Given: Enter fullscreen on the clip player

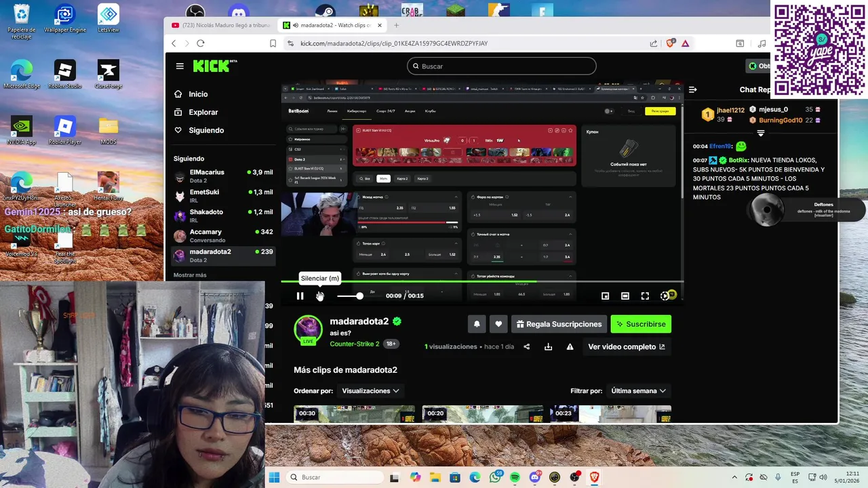Looking at the screenshot, I should tap(645, 296).
